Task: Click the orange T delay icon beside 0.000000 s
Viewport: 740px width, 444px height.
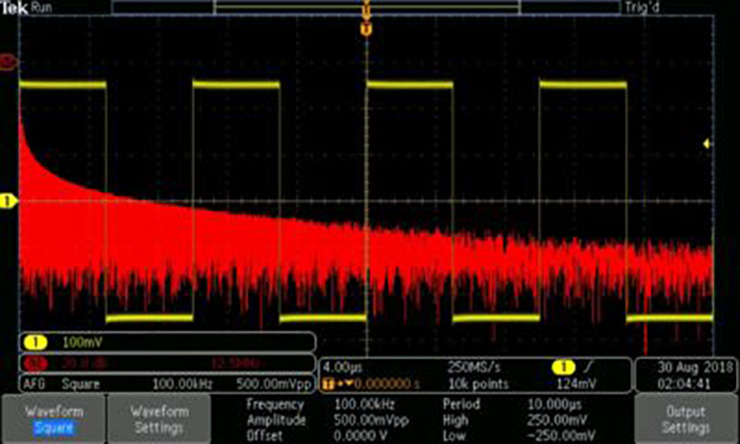Action: (x=327, y=384)
